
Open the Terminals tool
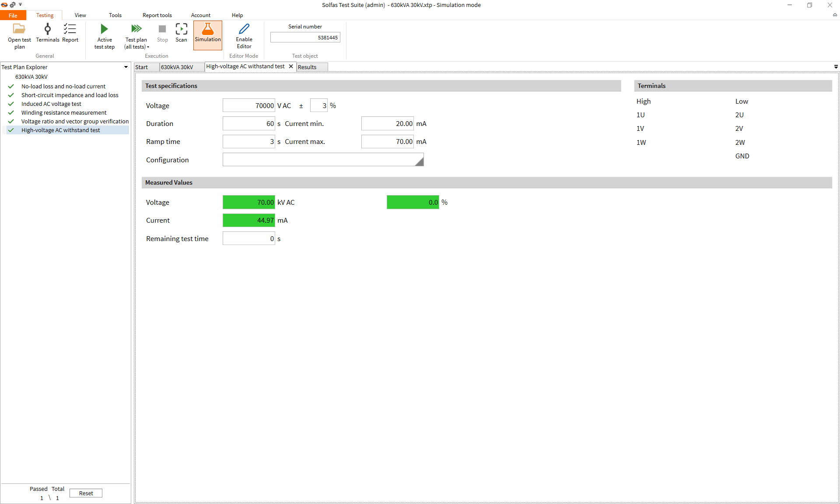click(47, 29)
